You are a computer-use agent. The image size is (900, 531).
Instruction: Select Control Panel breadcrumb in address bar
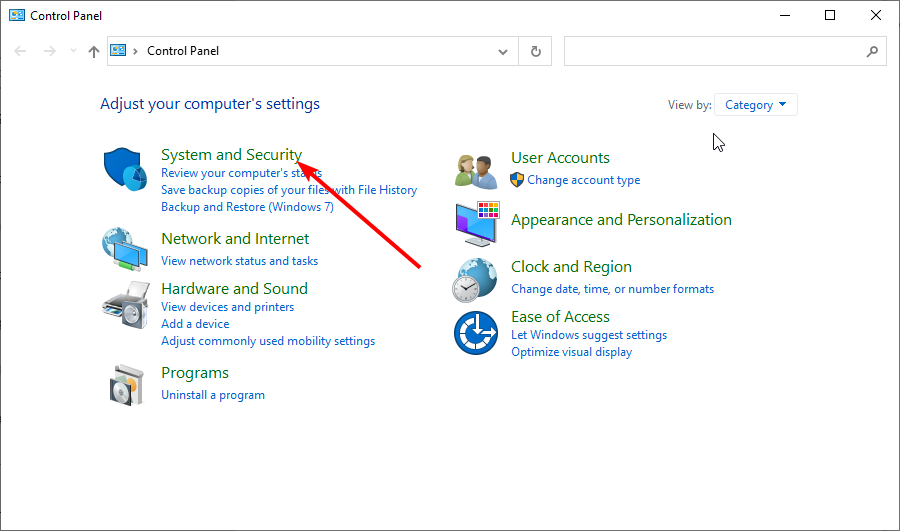183,51
